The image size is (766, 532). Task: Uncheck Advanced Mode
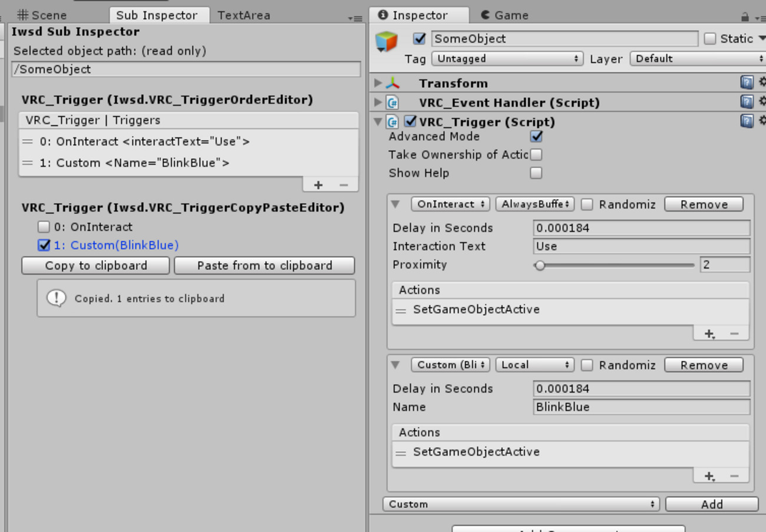536,137
